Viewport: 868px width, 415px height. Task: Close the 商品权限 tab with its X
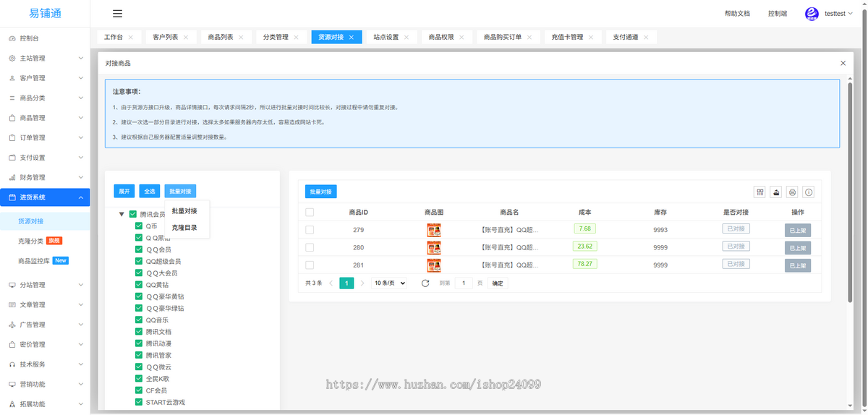click(461, 37)
